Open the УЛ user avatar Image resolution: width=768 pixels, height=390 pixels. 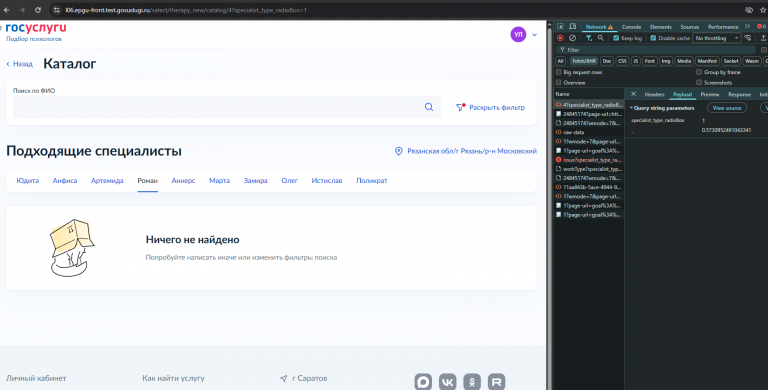(518, 34)
